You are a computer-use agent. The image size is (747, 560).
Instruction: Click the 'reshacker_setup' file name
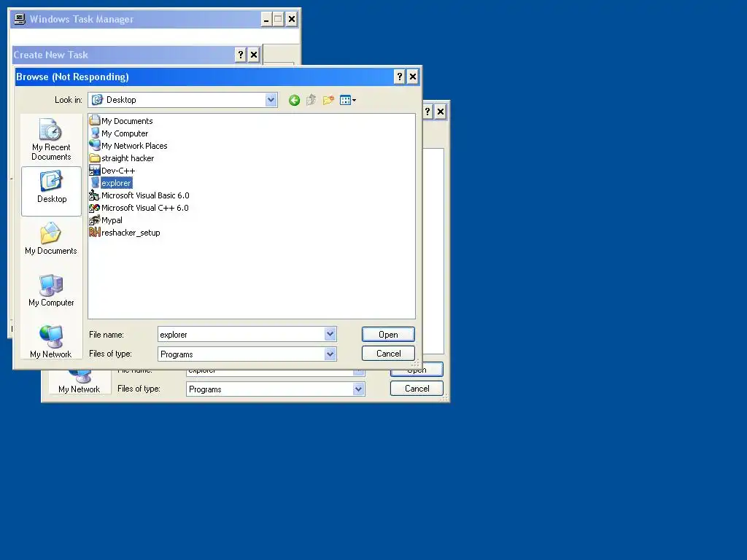click(131, 233)
